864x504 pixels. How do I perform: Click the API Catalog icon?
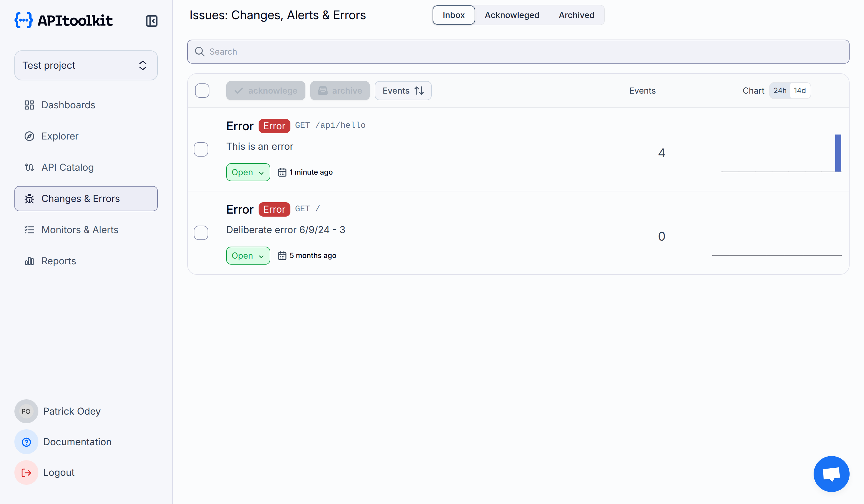29,167
